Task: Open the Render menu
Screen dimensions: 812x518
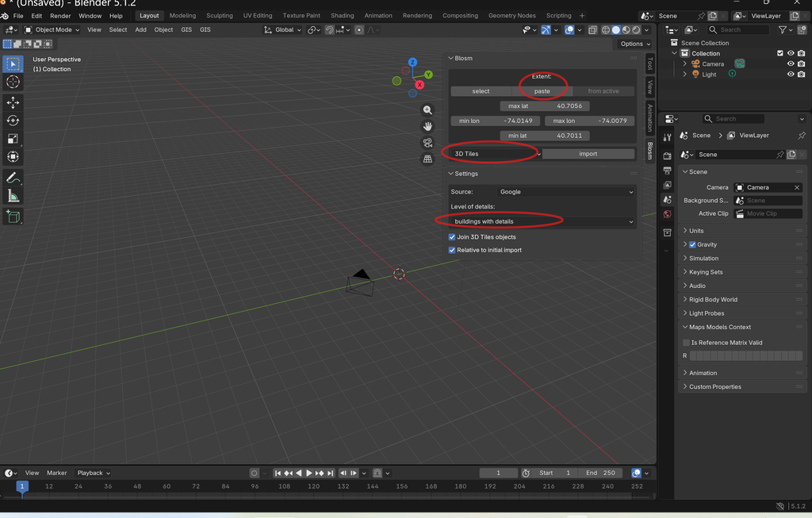Action: (x=60, y=16)
